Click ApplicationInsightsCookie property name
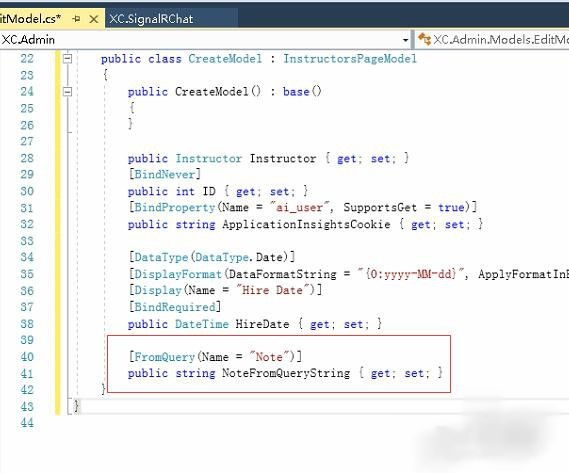This screenshot has height=473, width=569. click(306, 224)
